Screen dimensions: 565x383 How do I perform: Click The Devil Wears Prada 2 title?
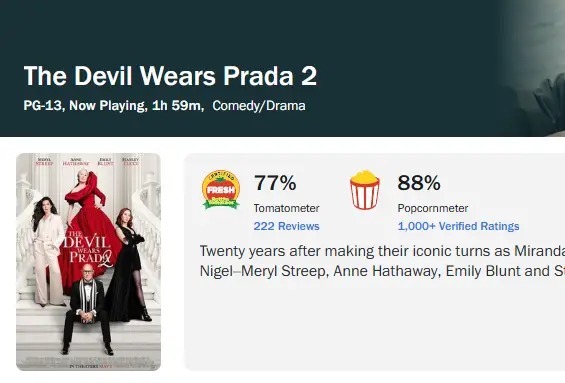point(170,76)
